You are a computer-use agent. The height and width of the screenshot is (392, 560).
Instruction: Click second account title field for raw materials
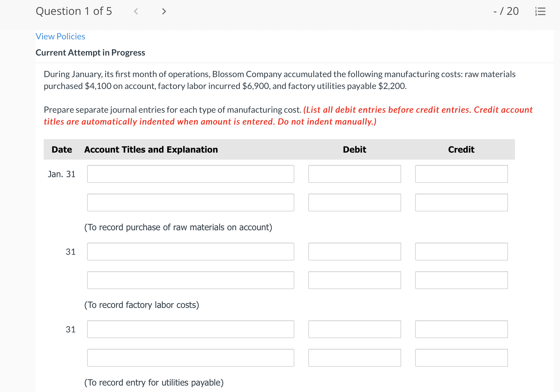pyautogui.click(x=190, y=202)
